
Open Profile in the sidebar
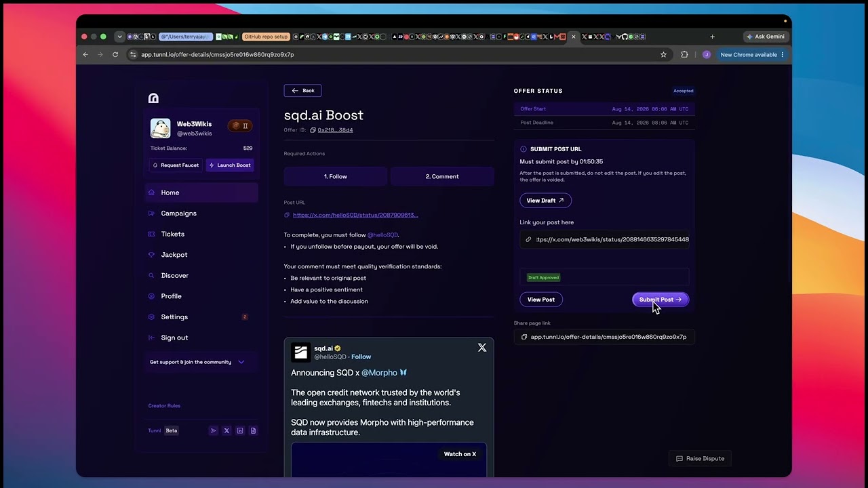point(201,296)
